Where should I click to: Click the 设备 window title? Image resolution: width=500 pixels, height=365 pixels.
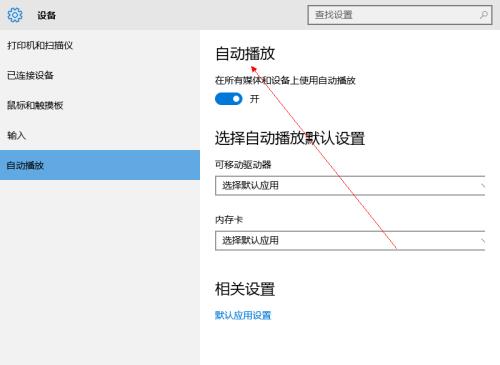47,15
